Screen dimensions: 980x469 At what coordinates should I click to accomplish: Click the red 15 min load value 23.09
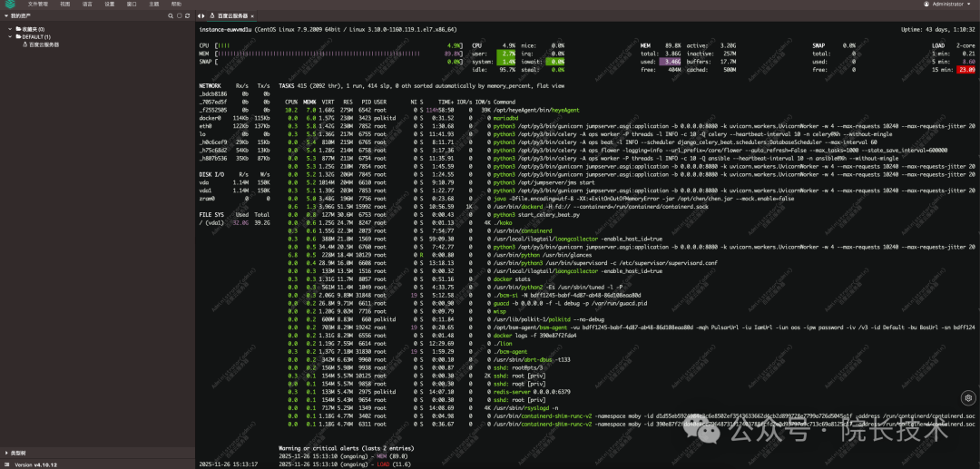tap(968, 70)
